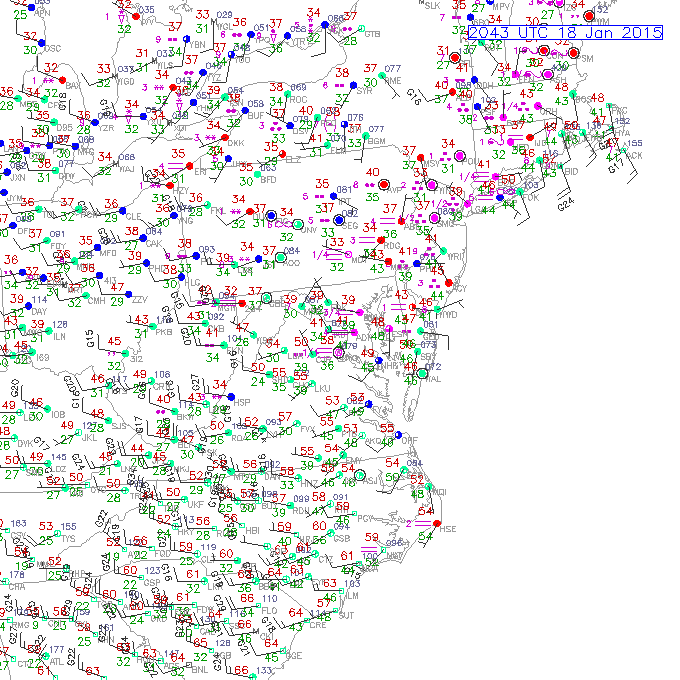Click the GSP station label
This screenshot has width=680, height=680.
[x=152, y=582]
